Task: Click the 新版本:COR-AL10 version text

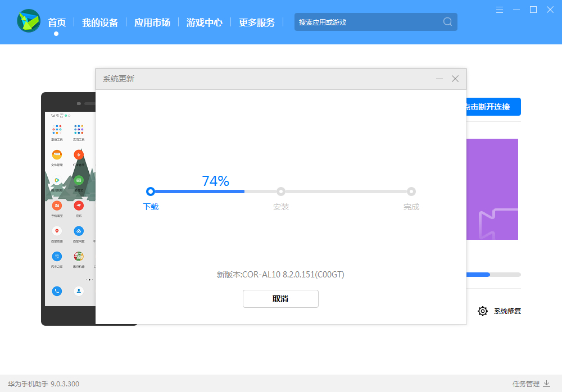Action: pyautogui.click(x=280, y=275)
